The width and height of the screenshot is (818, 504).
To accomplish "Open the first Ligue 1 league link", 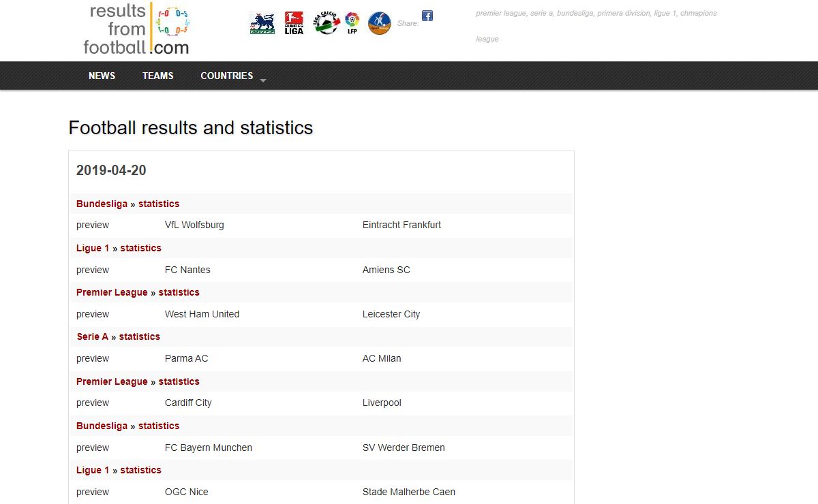I will [x=93, y=248].
